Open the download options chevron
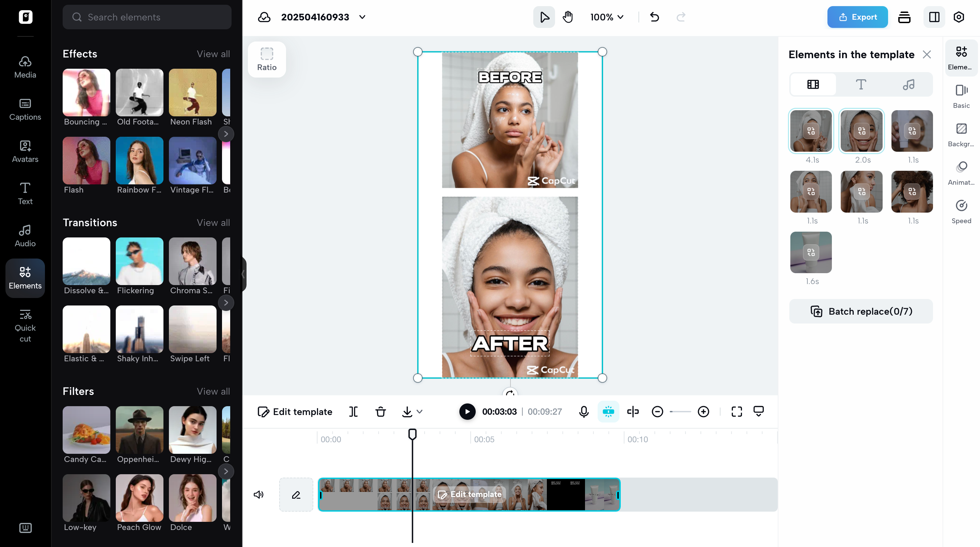 click(420, 412)
